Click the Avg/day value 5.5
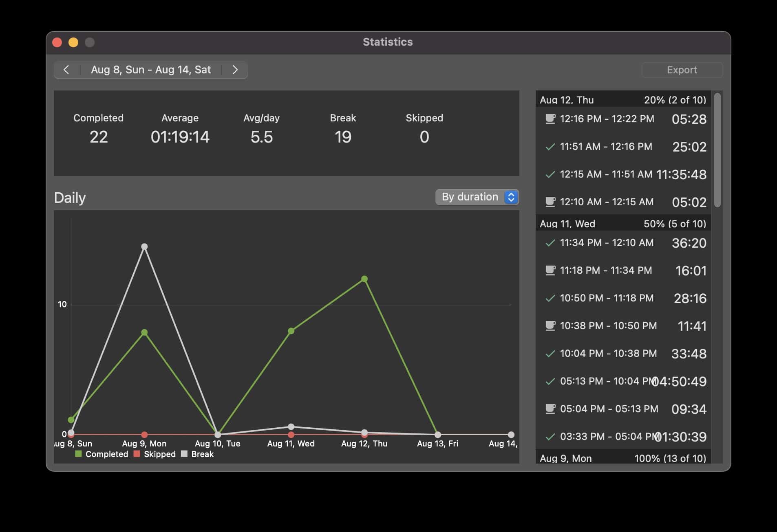The height and width of the screenshot is (532, 777). click(x=261, y=137)
